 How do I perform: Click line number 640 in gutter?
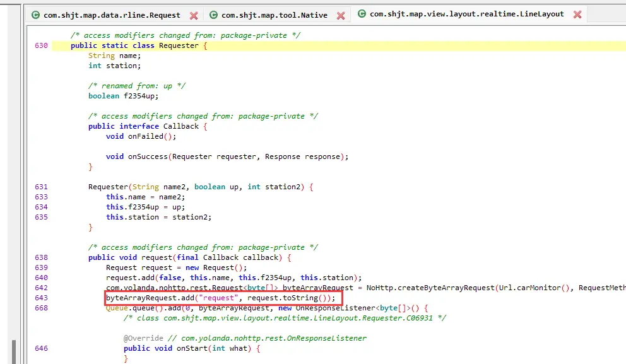pos(41,278)
